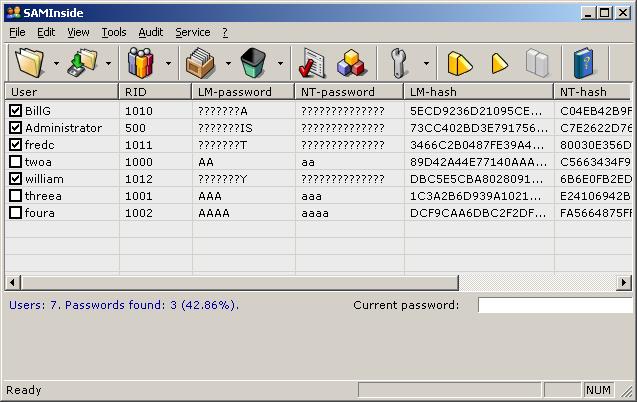
Task: Check the twoa user checkbox
Action: 15,162
